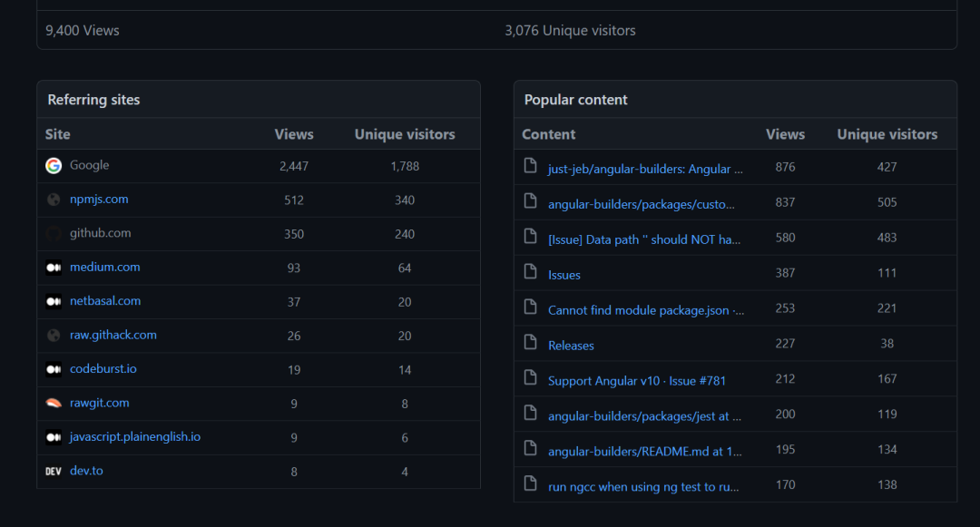
Task: Click the Site column header
Action: 57,134
